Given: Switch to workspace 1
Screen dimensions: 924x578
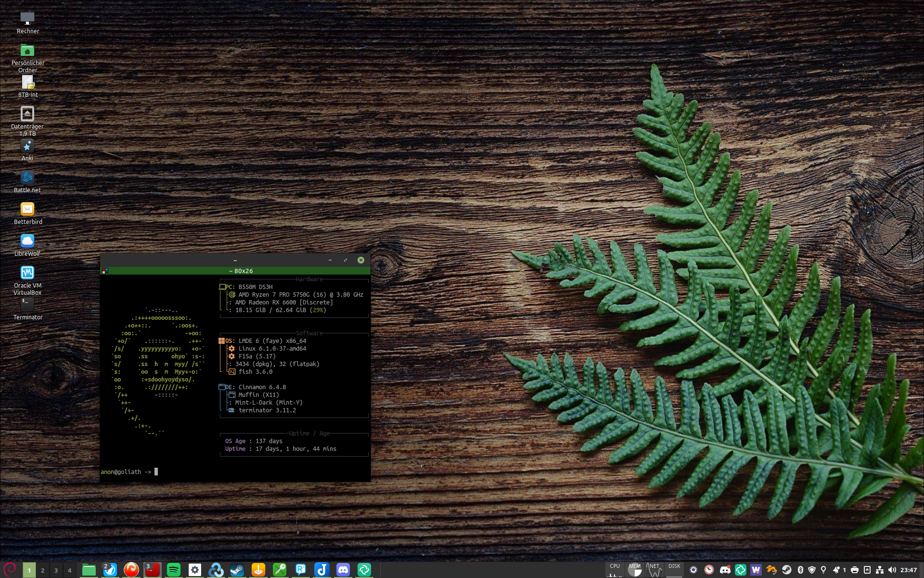Looking at the screenshot, I should (x=29, y=570).
